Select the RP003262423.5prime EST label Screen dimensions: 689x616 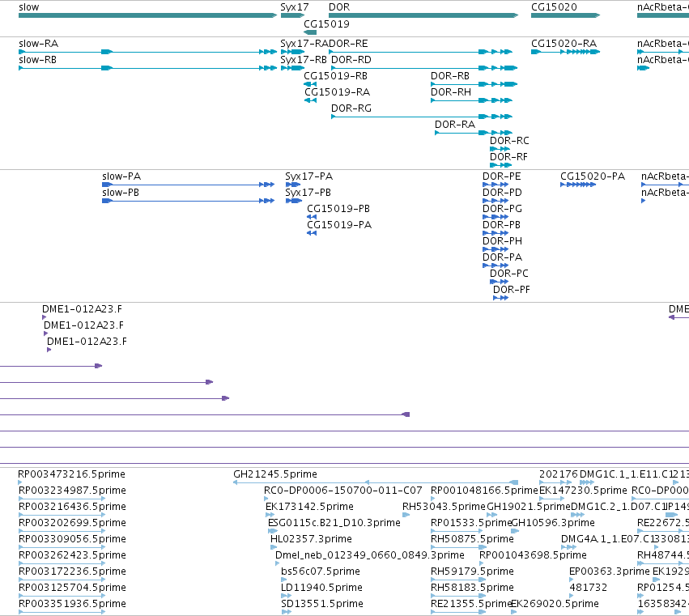[73, 556]
